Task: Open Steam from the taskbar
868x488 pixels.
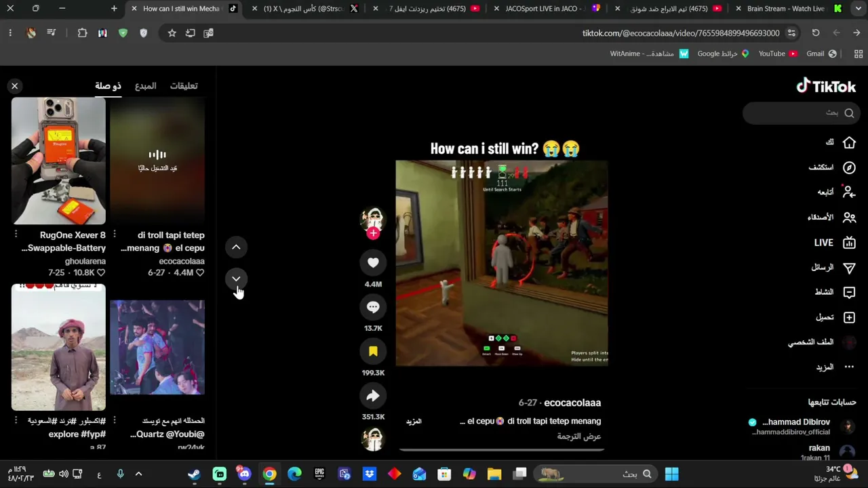Action: tap(195, 474)
